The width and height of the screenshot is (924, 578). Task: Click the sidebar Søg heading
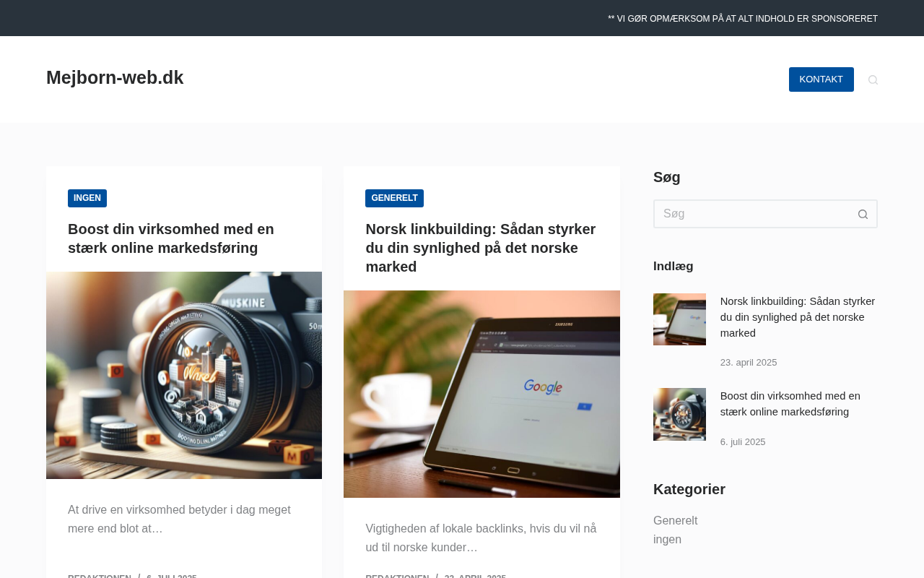tap(667, 177)
